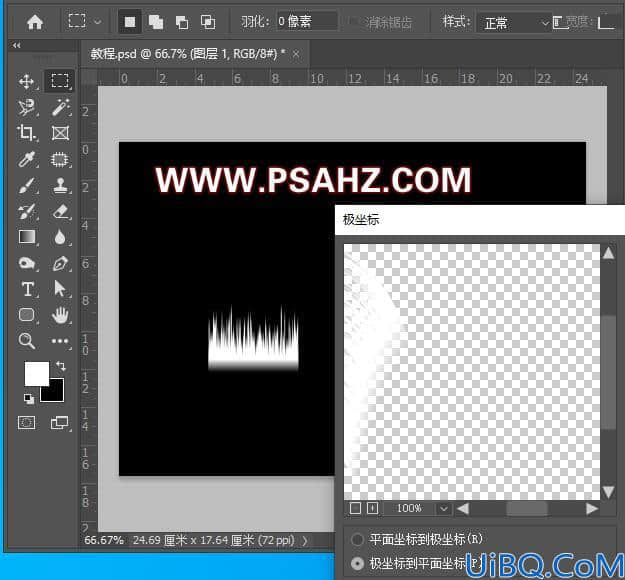This screenshot has height=580, width=625.
Task: Select the Clone Stamp tool
Action: click(60, 185)
